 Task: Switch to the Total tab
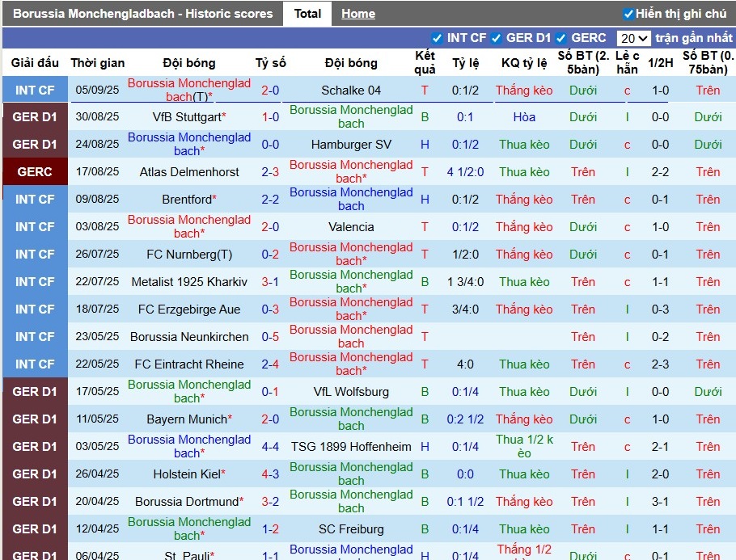tap(307, 14)
